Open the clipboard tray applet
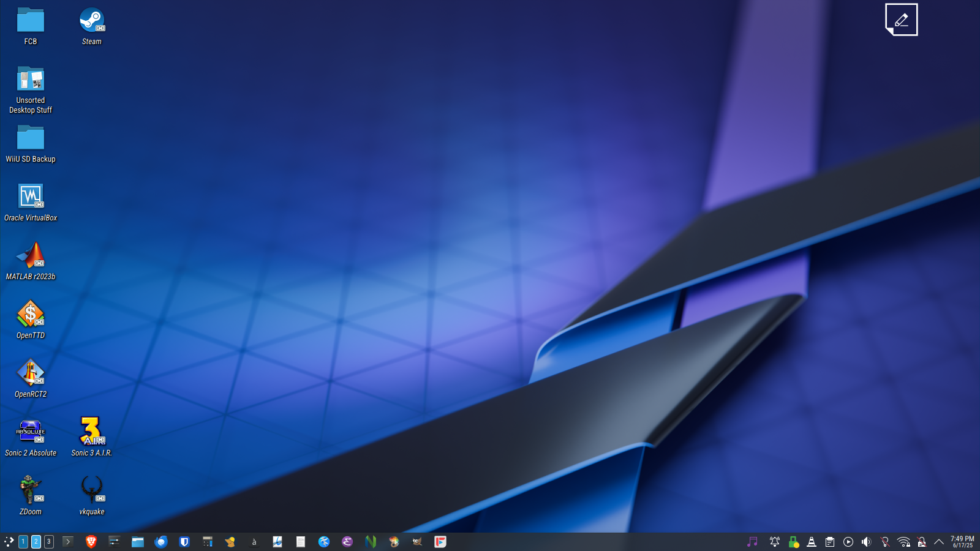 click(830, 541)
